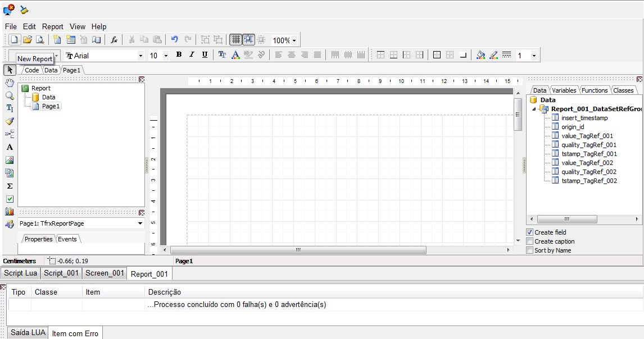644x339 pixels.
Task: Click the Undo arrow icon
Action: [175, 40]
